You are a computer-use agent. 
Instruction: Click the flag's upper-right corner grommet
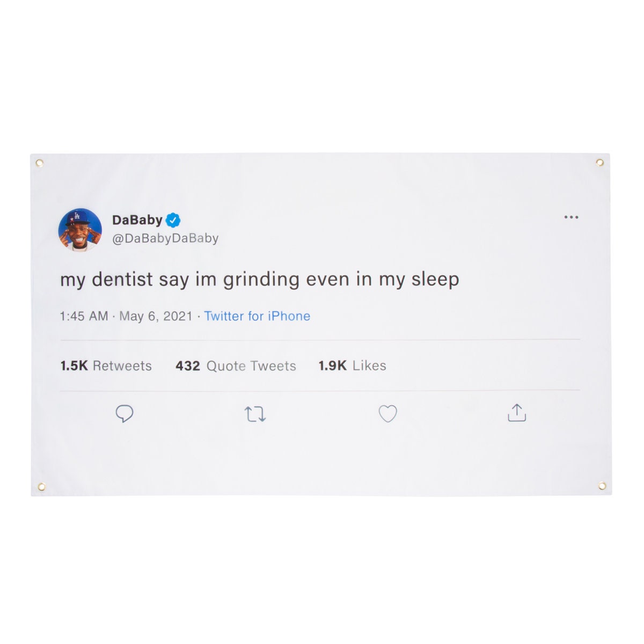point(599,162)
